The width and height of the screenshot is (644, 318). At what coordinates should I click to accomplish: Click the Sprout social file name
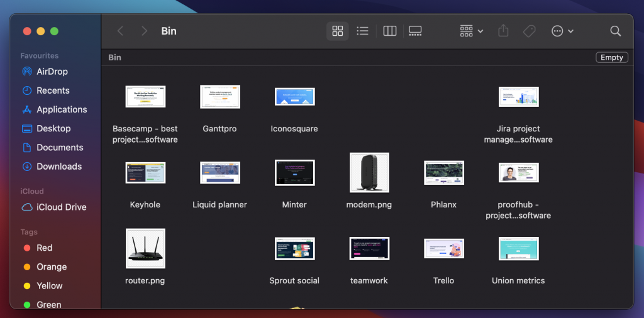point(294,281)
